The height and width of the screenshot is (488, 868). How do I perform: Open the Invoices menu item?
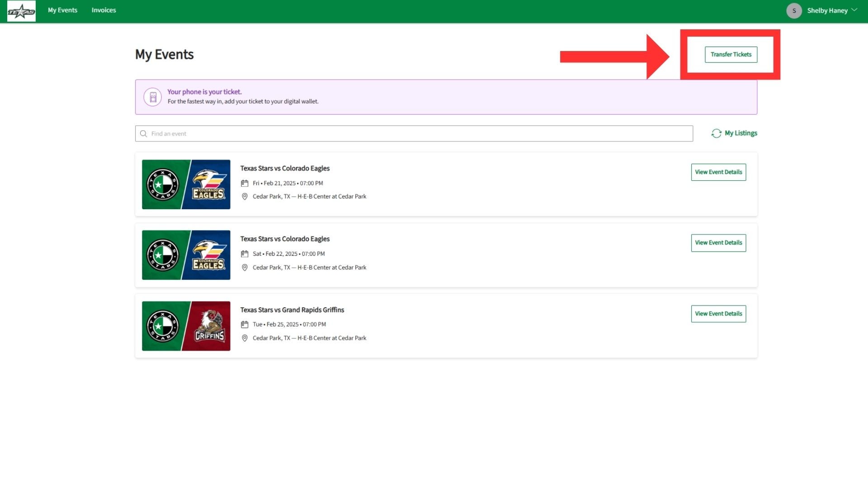(104, 10)
